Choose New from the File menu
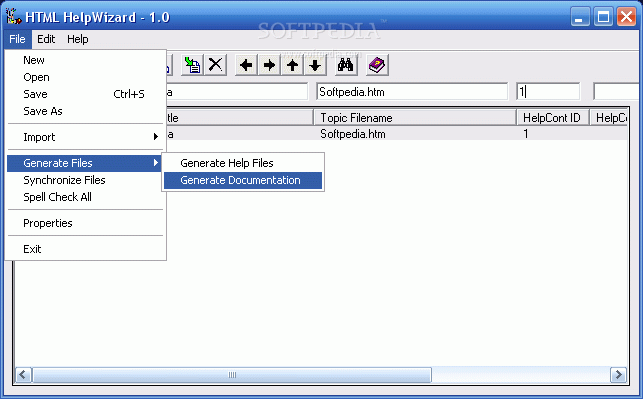Viewport: 643px width, 399px height. click(85, 60)
